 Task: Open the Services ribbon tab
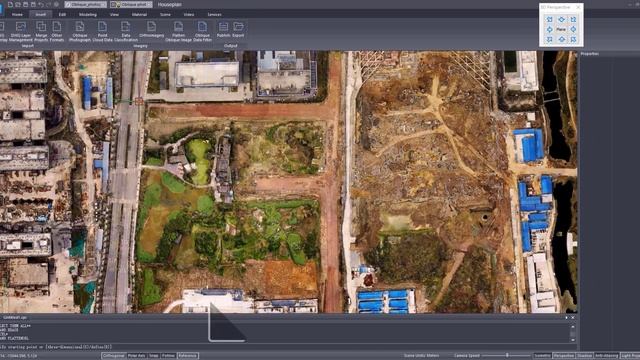214,14
